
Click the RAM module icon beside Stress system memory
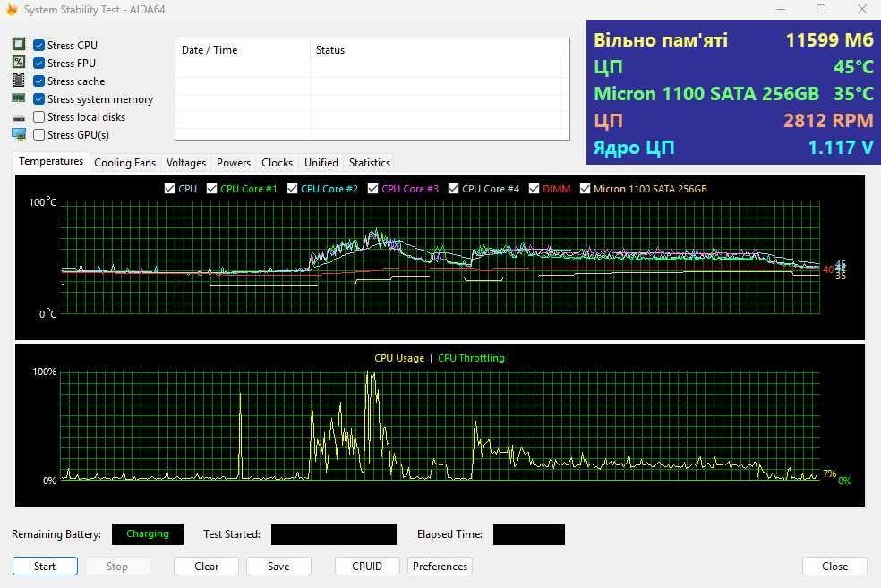click(19, 98)
